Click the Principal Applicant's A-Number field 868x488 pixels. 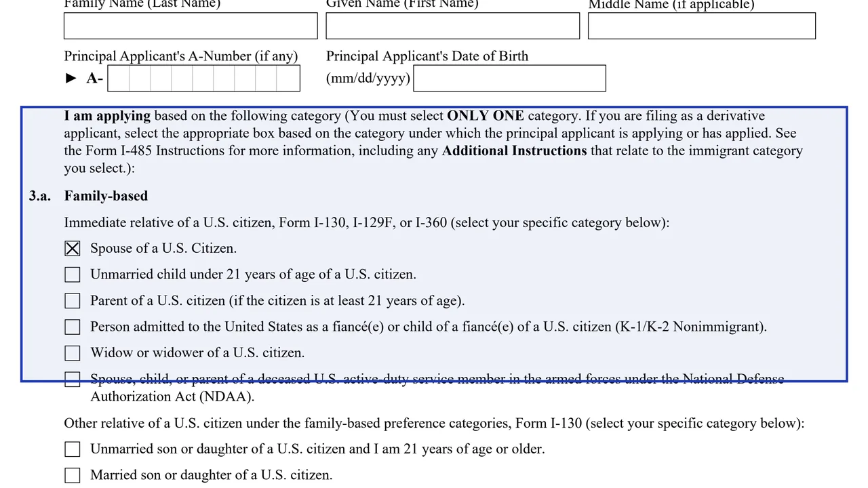tap(203, 79)
